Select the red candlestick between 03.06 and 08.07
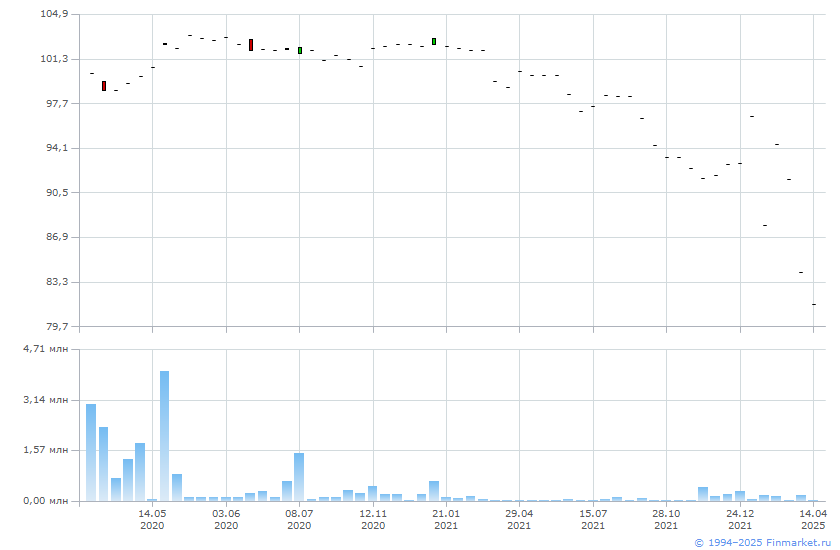Screen dimensions: 840x550 [251, 45]
